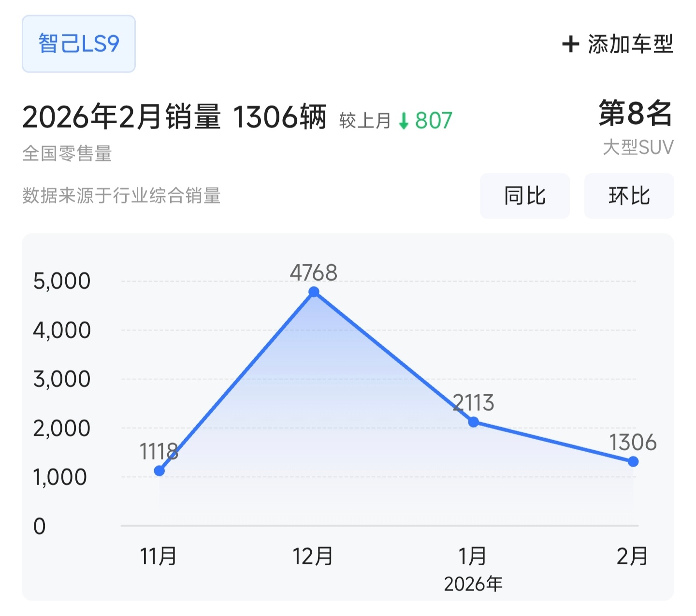Click the plus icon beside 添加车型

pyautogui.click(x=570, y=44)
